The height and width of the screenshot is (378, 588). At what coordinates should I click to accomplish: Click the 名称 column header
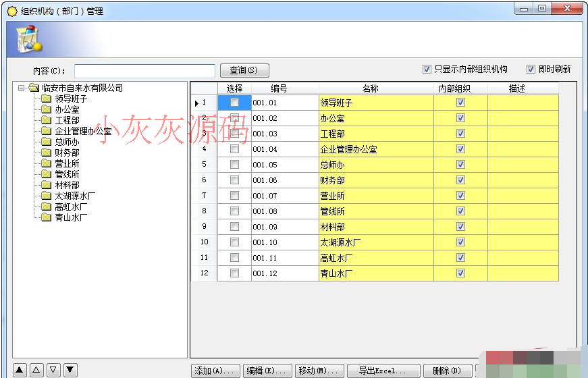[370, 88]
